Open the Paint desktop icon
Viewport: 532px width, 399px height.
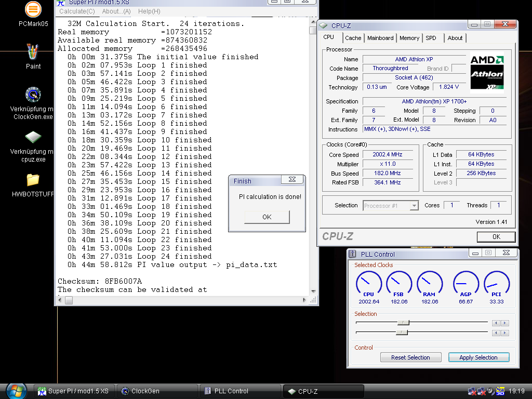33,51
